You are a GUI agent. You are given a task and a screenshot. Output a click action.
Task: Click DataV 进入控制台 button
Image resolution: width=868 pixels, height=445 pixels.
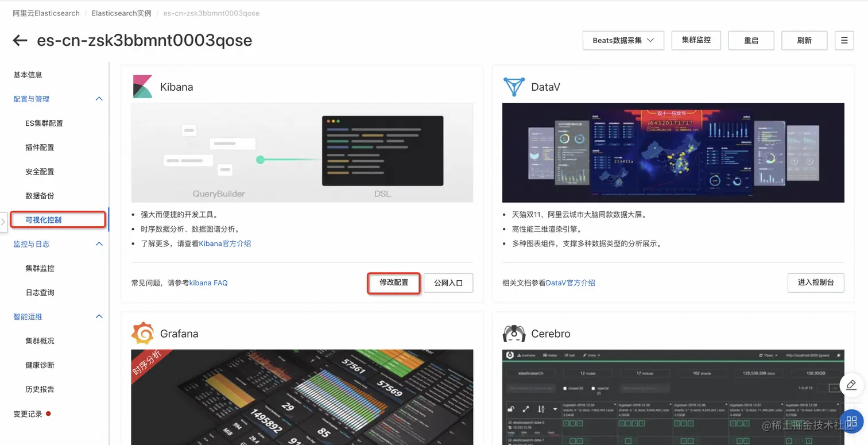click(x=816, y=283)
